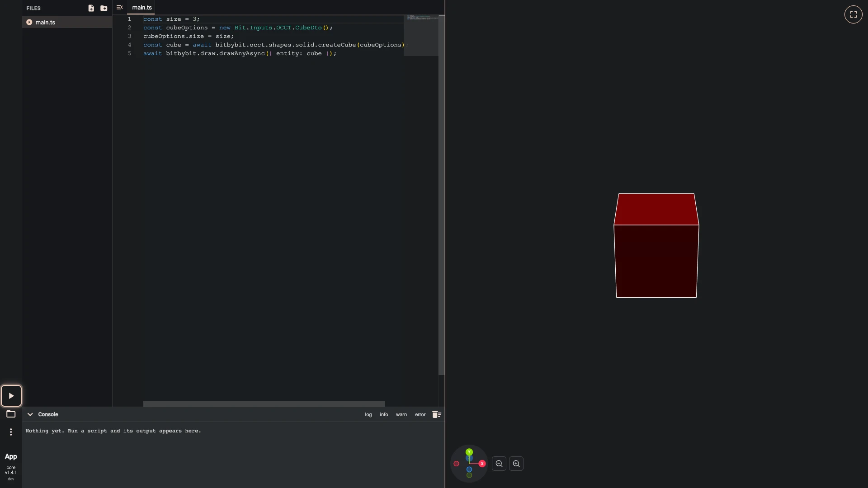Collapse the Console panel chevron
The width and height of the screenshot is (868, 488).
(30, 414)
